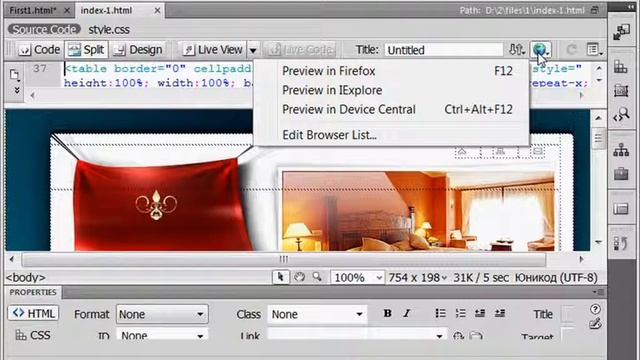Click the File Management icon
Viewport: 640px width, 360px height.
(516, 50)
